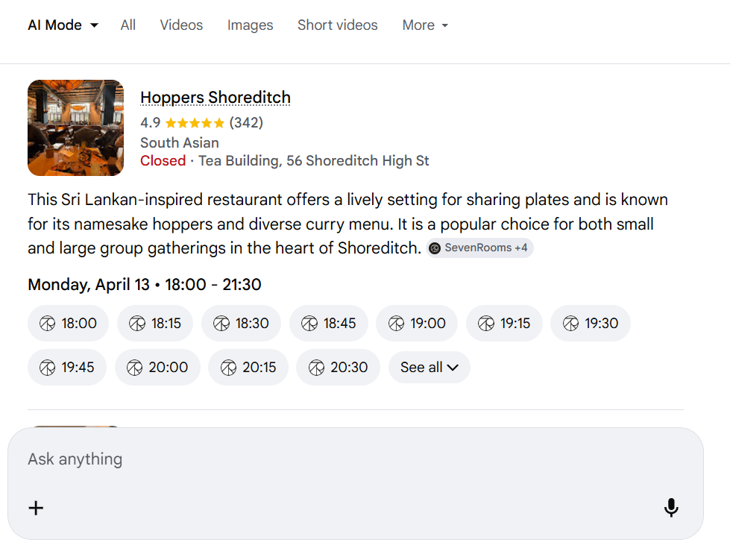Switch to the Videos tab
The image size is (730, 560).
point(180,25)
